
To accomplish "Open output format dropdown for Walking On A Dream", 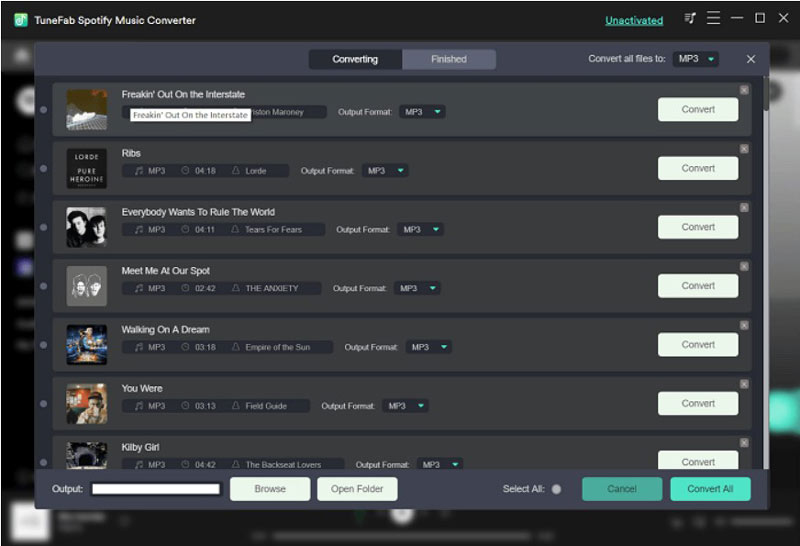I will [429, 347].
